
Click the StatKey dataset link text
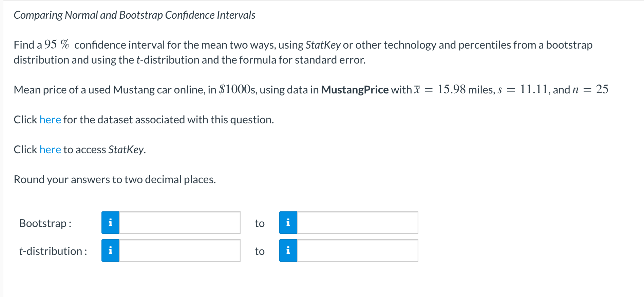(50, 150)
